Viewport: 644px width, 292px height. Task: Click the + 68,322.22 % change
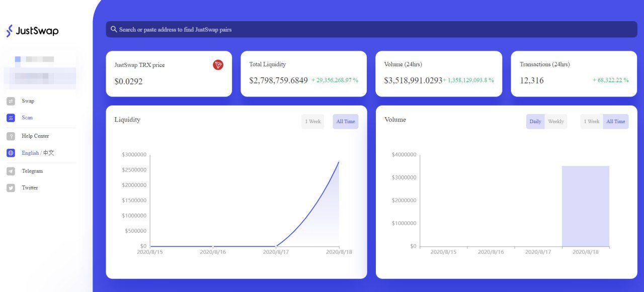click(611, 80)
